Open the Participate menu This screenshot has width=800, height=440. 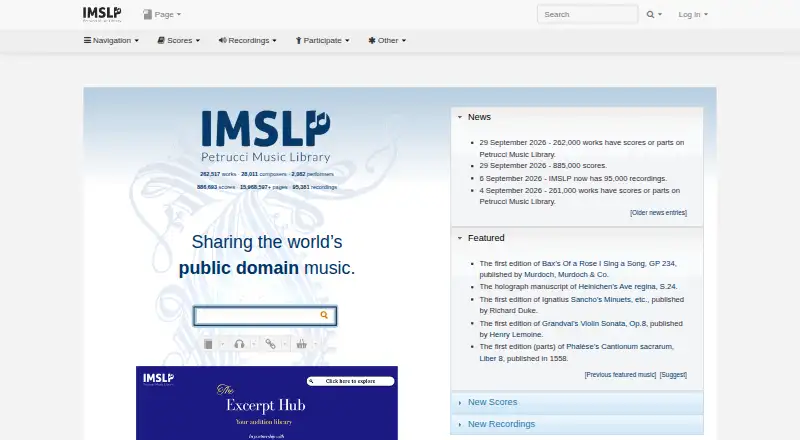(x=322, y=40)
